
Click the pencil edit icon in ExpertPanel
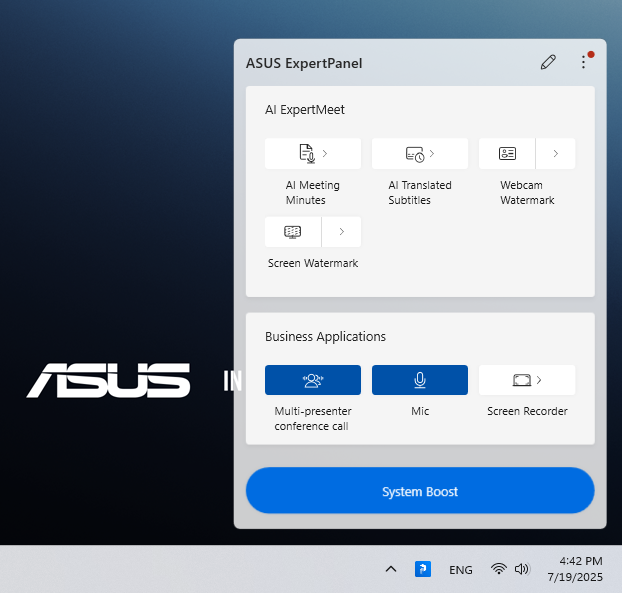[548, 62]
